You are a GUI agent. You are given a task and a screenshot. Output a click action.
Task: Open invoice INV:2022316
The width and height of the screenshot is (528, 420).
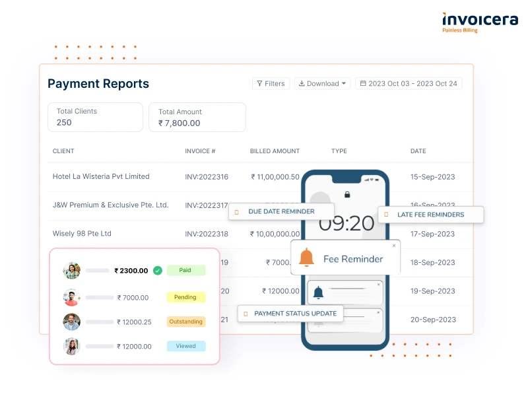click(x=207, y=177)
